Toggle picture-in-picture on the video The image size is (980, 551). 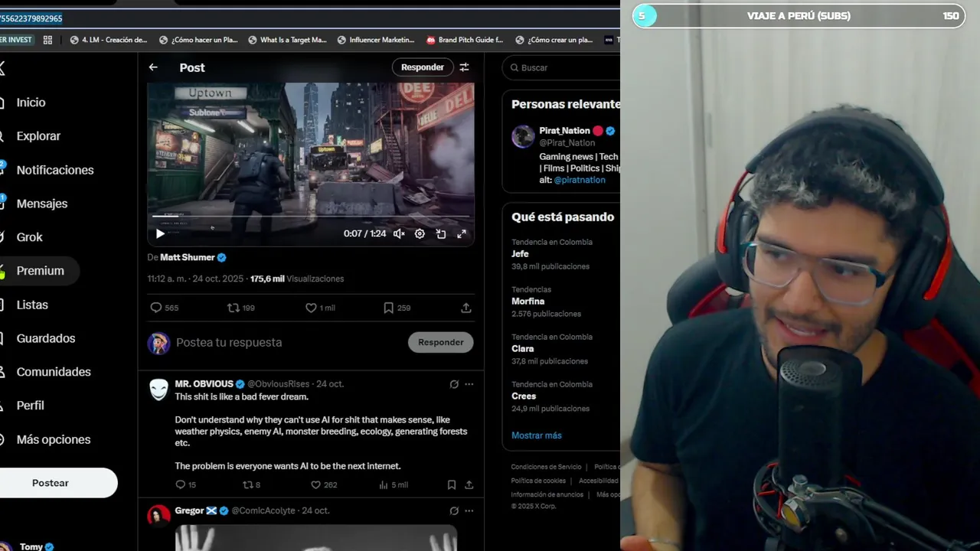pos(441,234)
